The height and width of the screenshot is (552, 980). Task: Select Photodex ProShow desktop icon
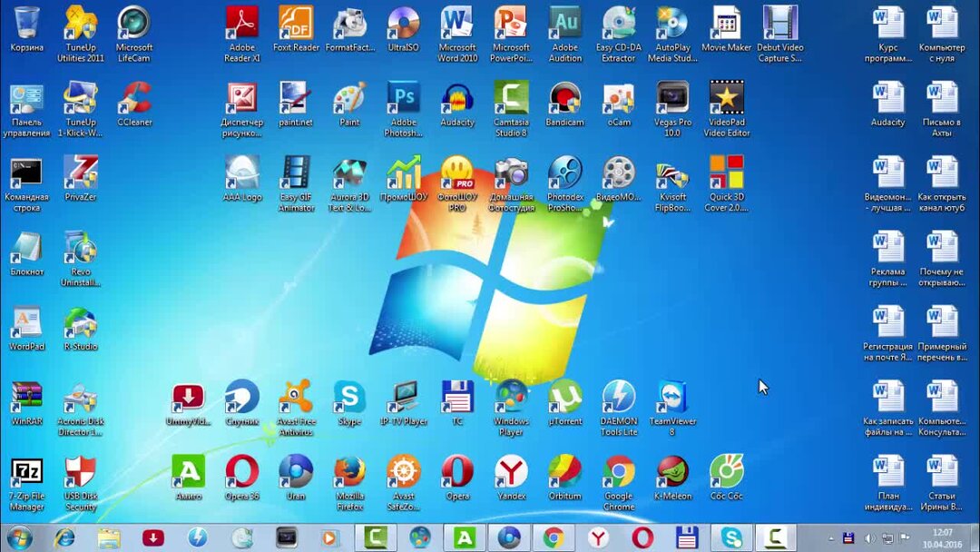[565, 184]
